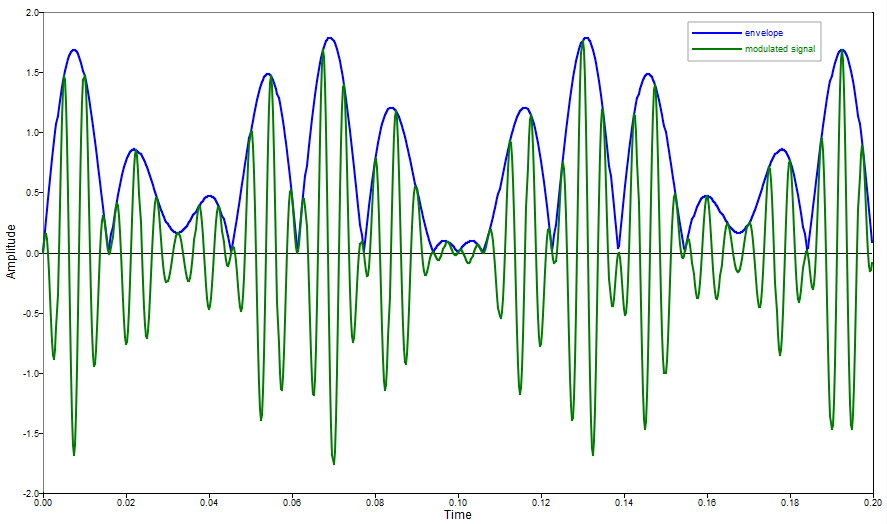887x524 pixels.
Task: Click the 0.00 tick label on time axis
Action: (43, 502)
